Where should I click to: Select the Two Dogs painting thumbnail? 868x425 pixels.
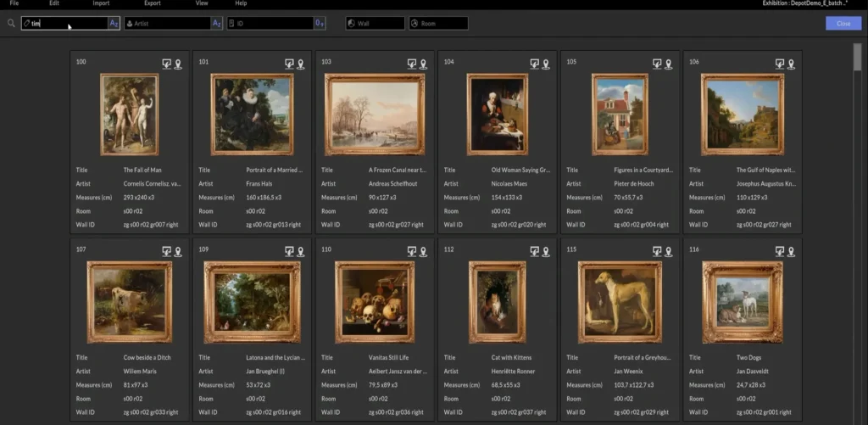pyautogui.click(x=743, y=302)
